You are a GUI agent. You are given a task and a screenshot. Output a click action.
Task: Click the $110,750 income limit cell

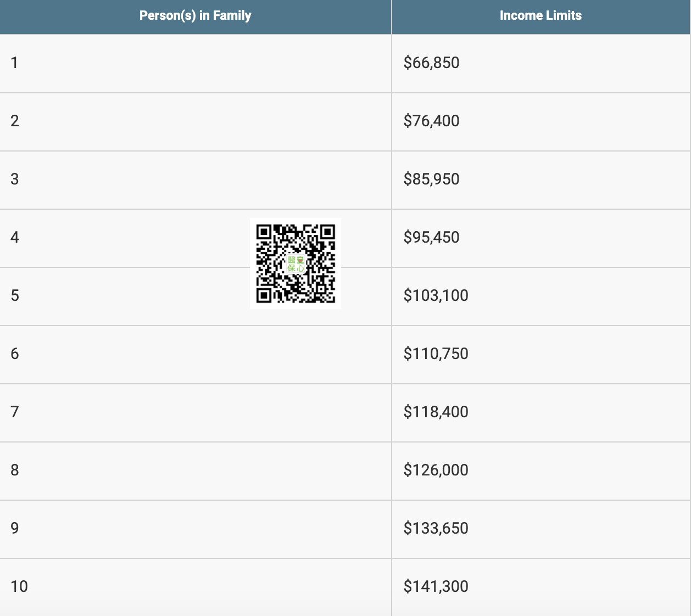(436, 354)
